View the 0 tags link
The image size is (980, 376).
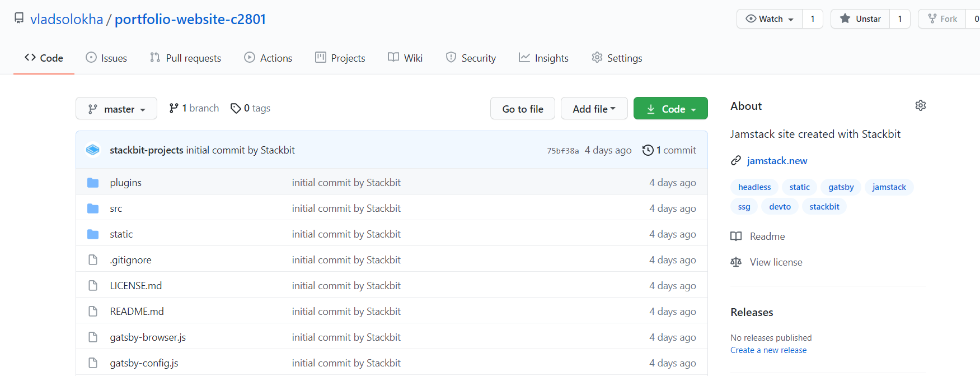pyautogui.click(x=251, y=108)
